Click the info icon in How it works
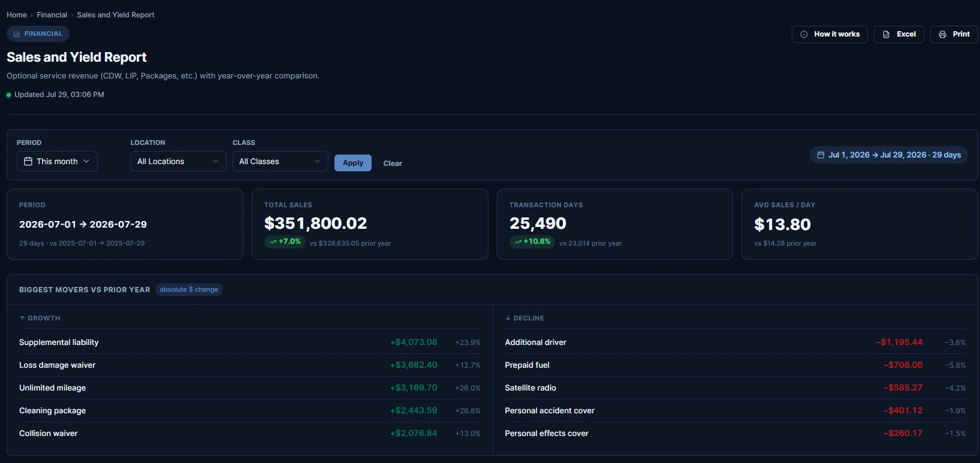 [x=804, y=34]
